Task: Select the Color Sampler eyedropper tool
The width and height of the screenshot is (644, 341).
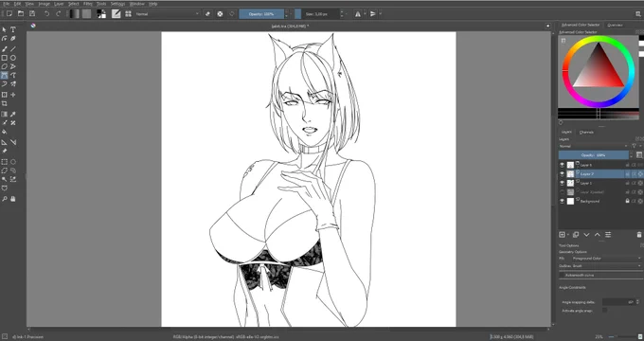Action: 13,115
